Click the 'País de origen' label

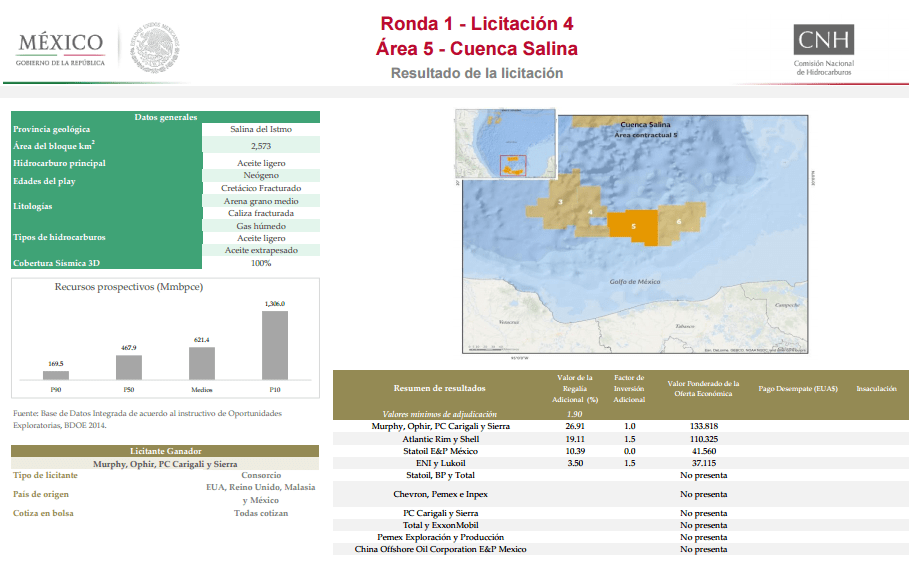41,495
